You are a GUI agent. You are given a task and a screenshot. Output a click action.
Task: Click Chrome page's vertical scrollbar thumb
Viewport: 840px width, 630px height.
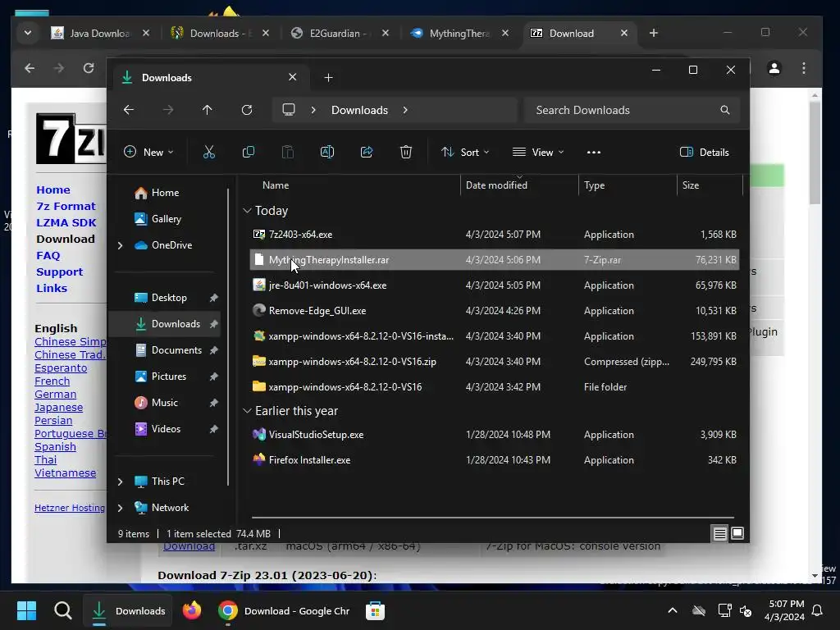point(815,152)
